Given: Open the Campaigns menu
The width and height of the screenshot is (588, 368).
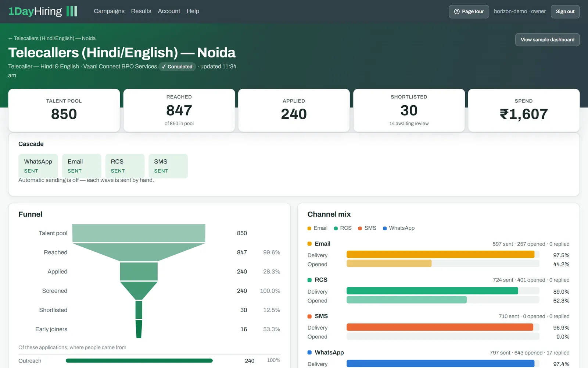Looking at the screenshot, I should pyautogui.click(x=109, y=11).
